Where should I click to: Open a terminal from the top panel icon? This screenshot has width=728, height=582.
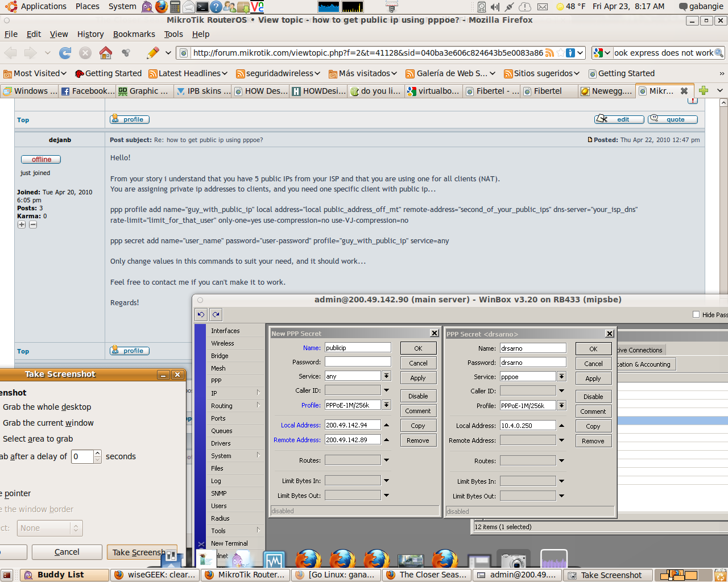click(x=201, y=7)
